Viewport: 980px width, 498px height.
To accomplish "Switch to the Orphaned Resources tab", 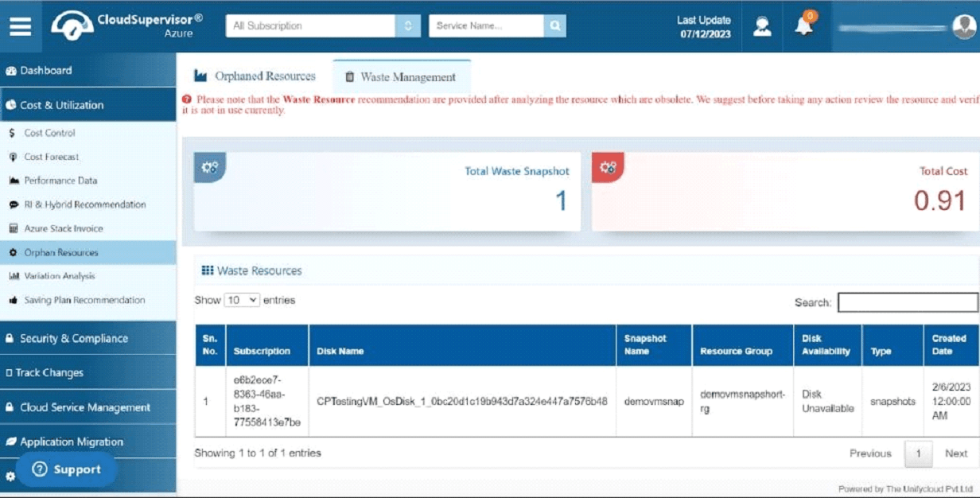I will click(255, 76).
